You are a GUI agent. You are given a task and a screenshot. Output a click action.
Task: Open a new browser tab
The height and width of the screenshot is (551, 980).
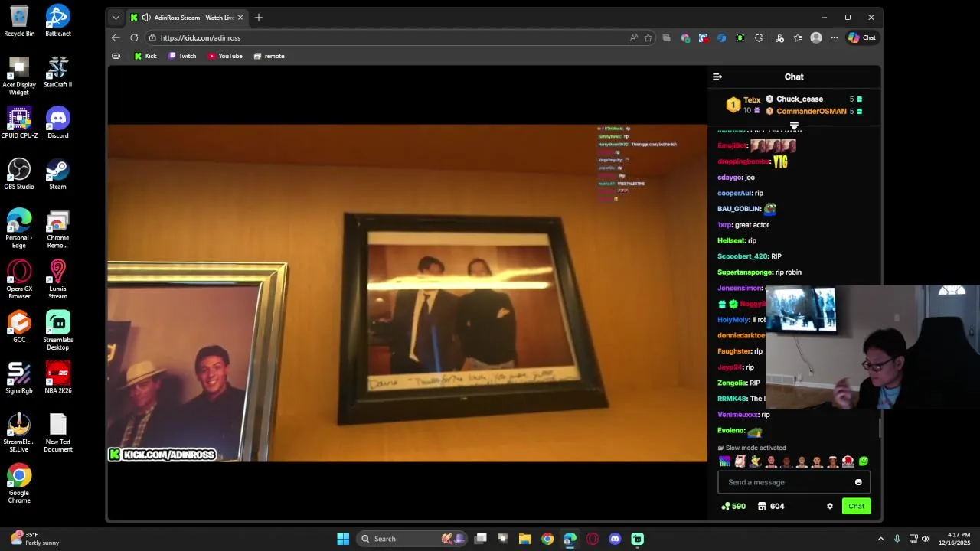259,18
